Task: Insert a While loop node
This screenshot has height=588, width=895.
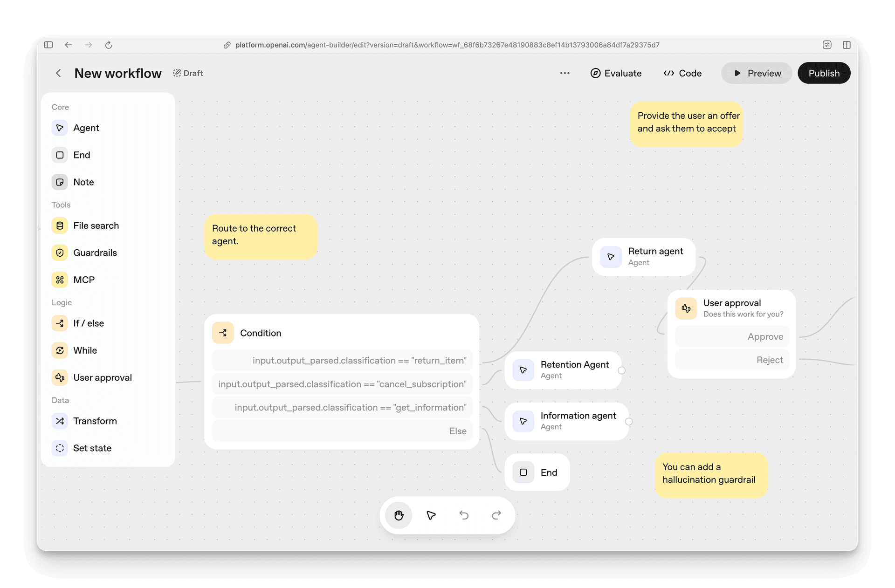Action: (85, 350)
